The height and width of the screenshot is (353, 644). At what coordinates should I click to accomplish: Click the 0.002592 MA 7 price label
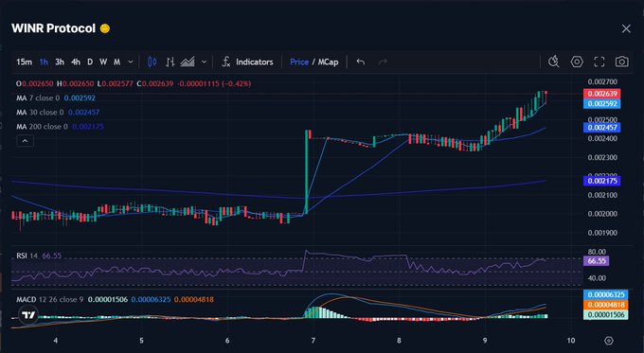(x=601, y=103)
